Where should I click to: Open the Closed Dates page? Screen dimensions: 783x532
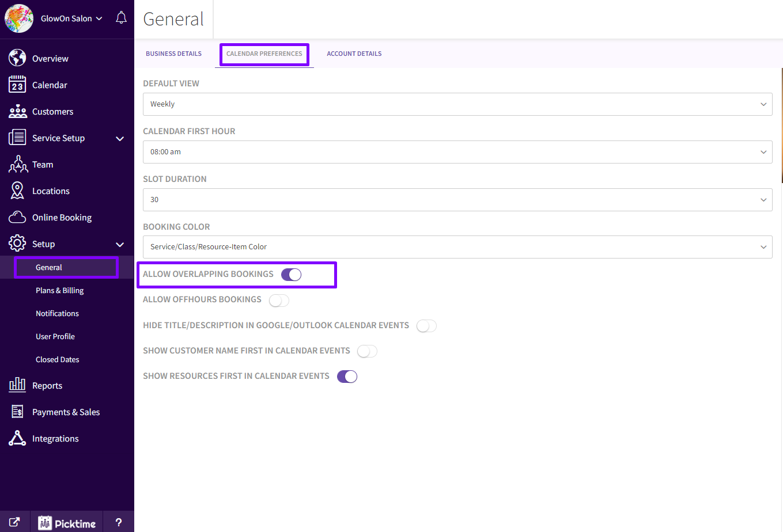57,359
